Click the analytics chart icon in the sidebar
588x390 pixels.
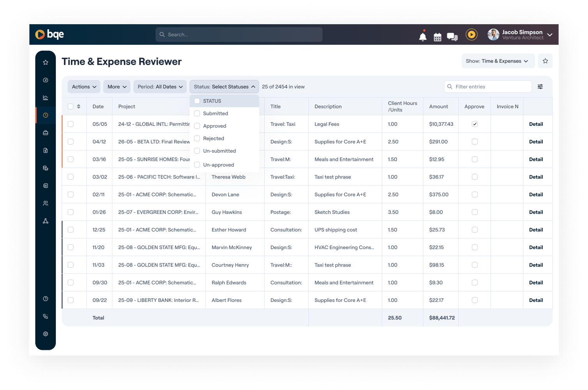tap(45, 97)
